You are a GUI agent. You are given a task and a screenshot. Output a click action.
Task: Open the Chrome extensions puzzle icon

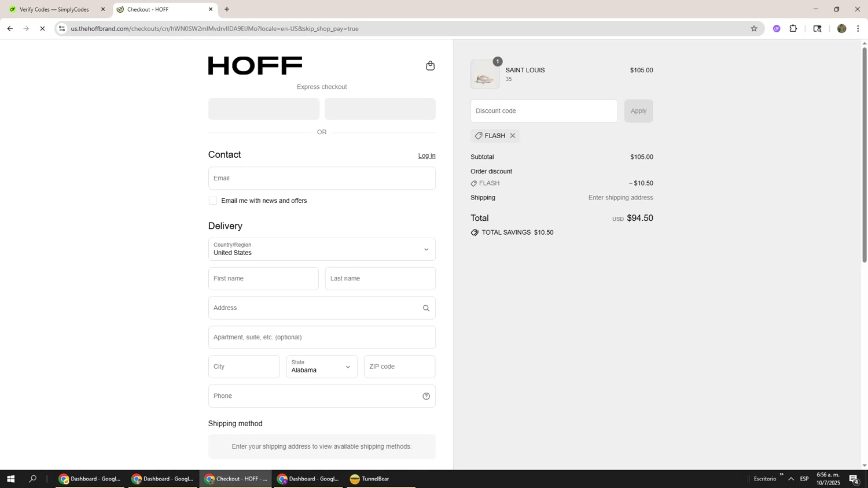click(x=793, y=28)
